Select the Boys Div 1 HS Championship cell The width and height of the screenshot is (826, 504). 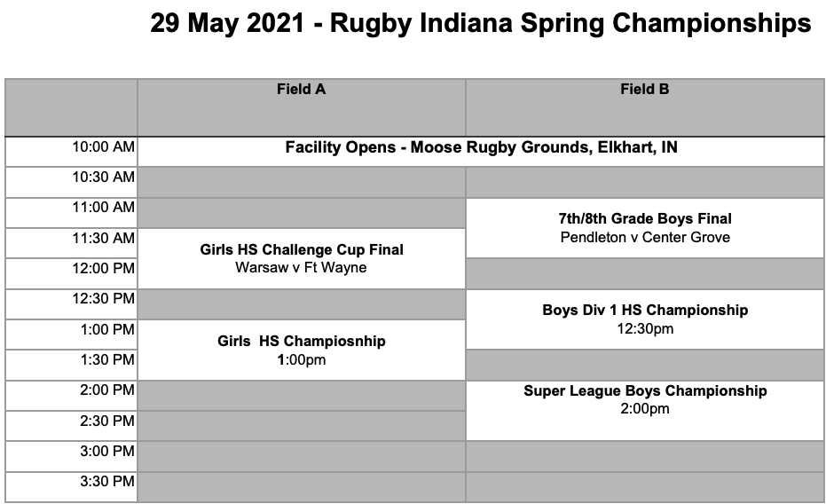(645, 319)
